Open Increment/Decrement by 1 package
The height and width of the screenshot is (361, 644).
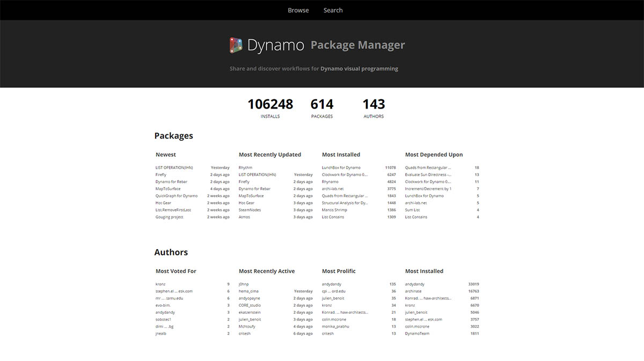pos(428,189)
